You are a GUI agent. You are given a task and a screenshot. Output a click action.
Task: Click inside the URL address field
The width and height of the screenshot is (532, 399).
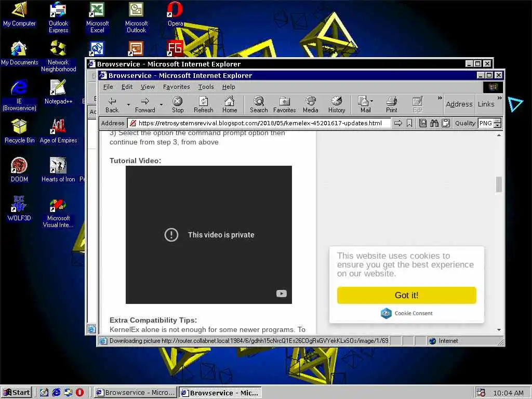pyautogui.click(x=260, y=123)
